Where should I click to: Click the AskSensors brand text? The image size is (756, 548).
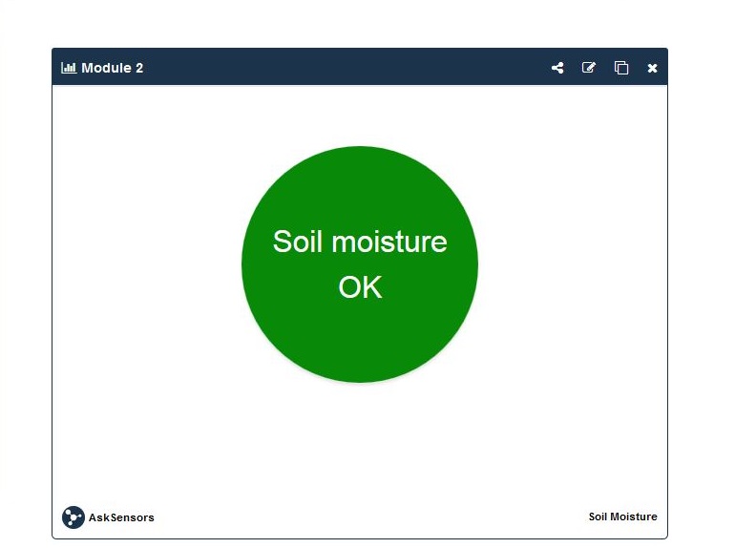pyautogui.click(x=121, y=517)
